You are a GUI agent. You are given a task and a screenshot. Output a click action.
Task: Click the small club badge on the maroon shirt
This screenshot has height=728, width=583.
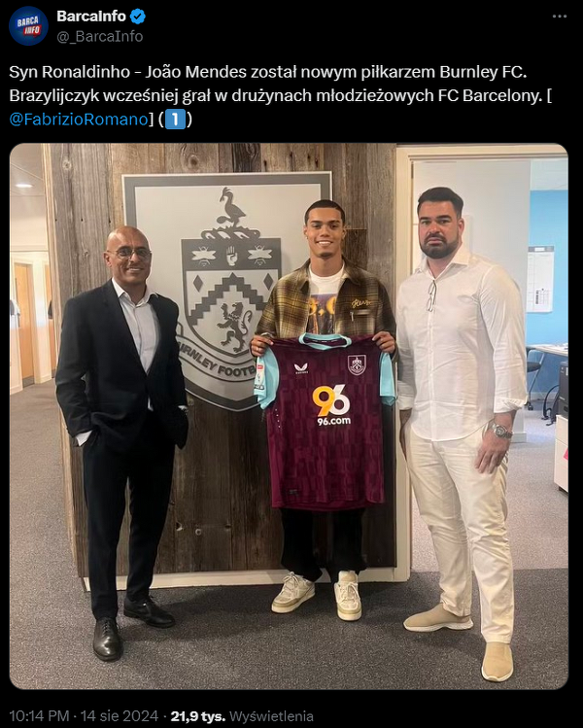357,364
